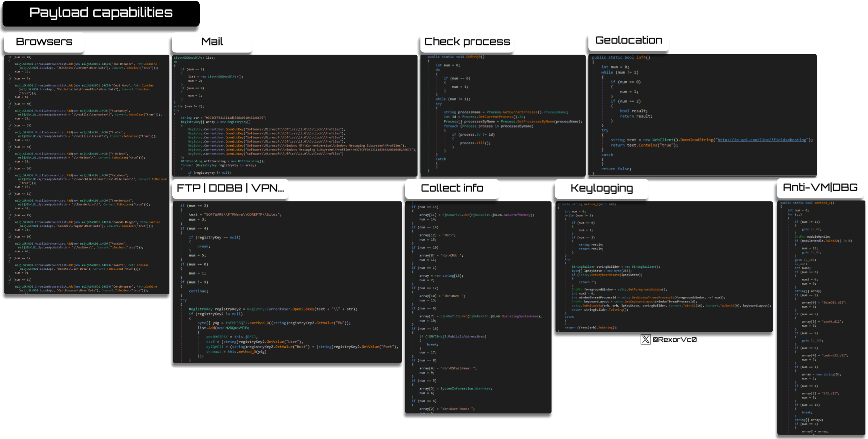Screen dimensions: 868x439
Task: Click the Payload capabilities title banner
Action: 101,13
